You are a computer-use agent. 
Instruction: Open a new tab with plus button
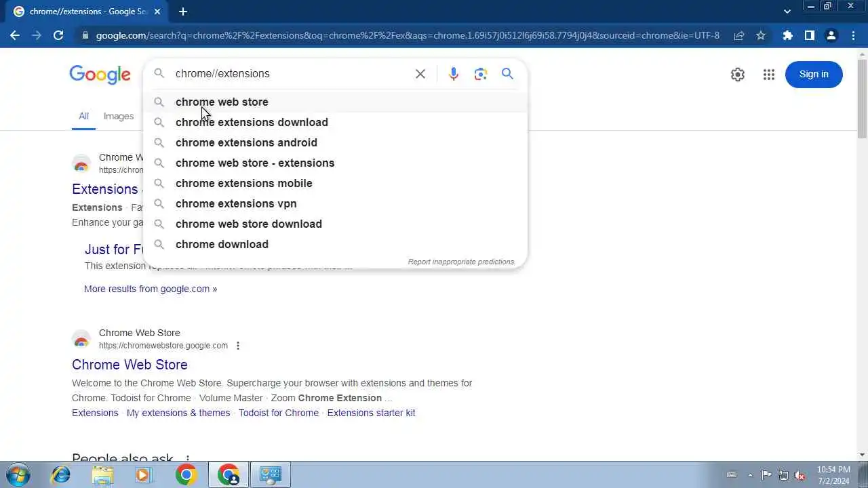[183, 12]
